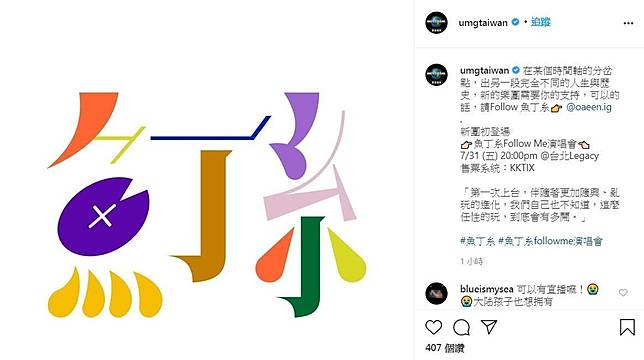Open the @oaeen.ig mention link
The height and width of the screenshot is (360, 644).
(589, 107)
